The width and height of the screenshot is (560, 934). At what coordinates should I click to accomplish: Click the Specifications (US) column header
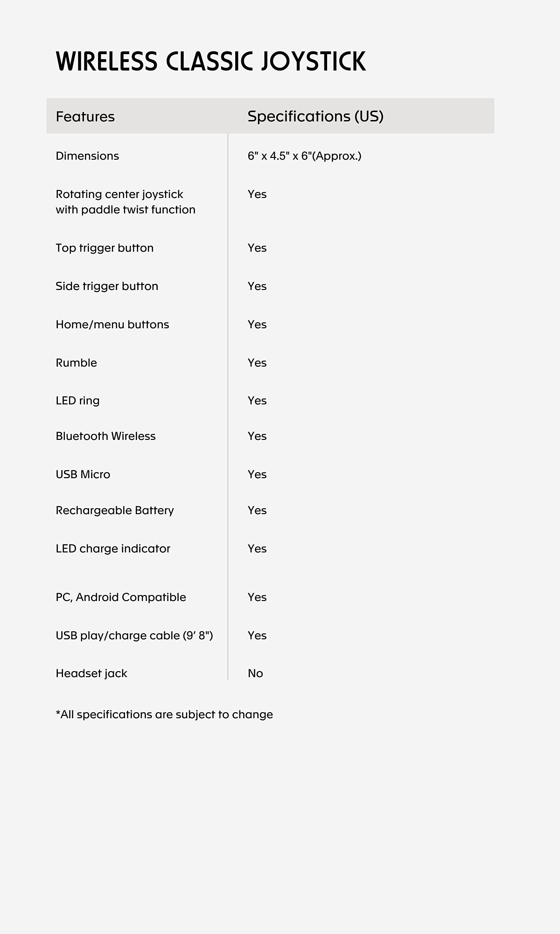315,116
